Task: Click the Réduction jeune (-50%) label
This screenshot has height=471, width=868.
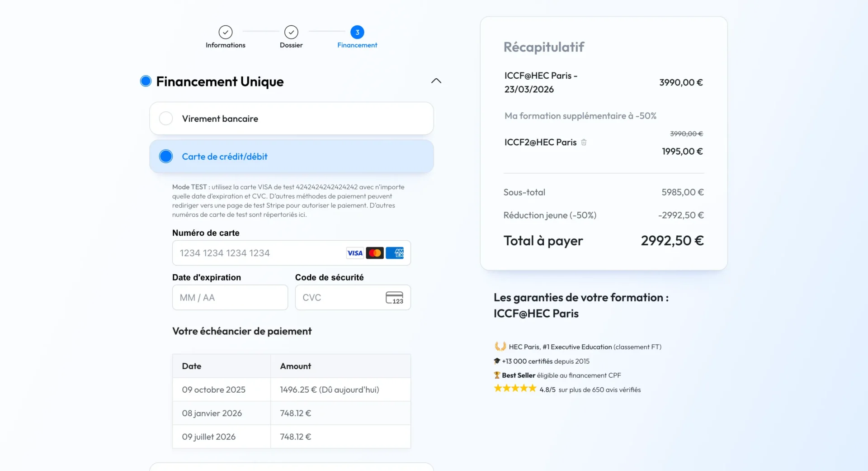Action: click(550, 215)
